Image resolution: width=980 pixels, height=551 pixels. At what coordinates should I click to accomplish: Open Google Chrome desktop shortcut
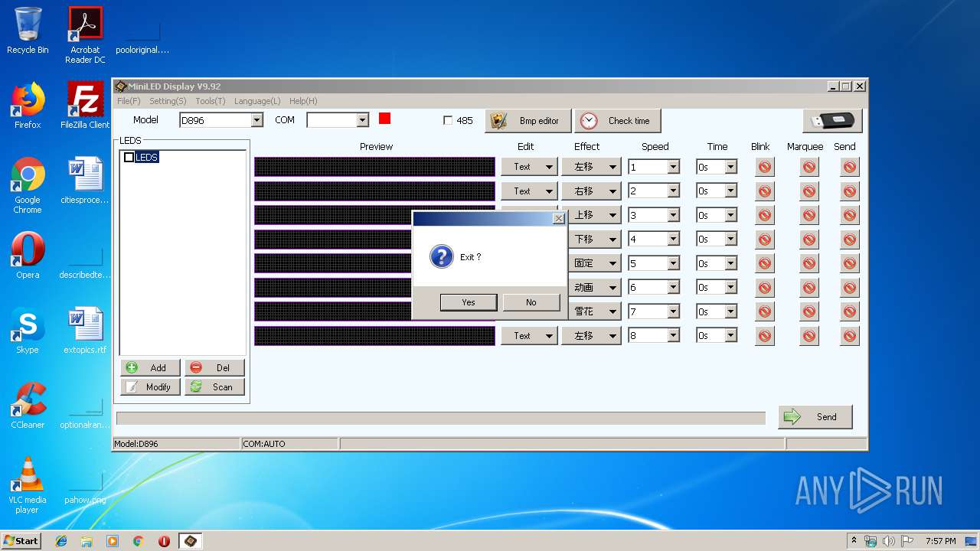coord(28,185)
